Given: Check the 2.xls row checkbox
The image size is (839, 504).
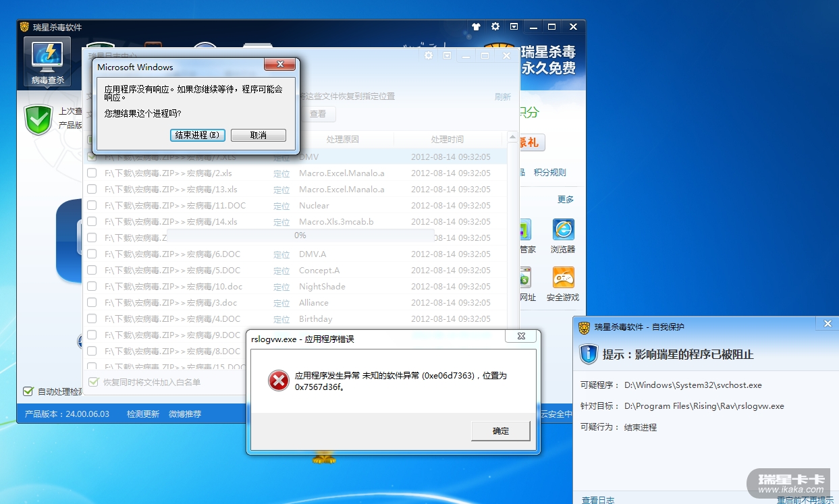Looking at the screenshot, I should point(92,173).
